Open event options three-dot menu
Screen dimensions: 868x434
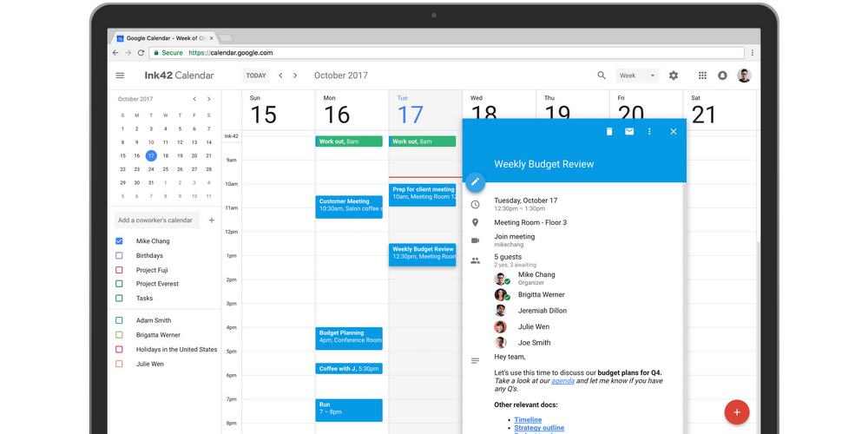649,131
